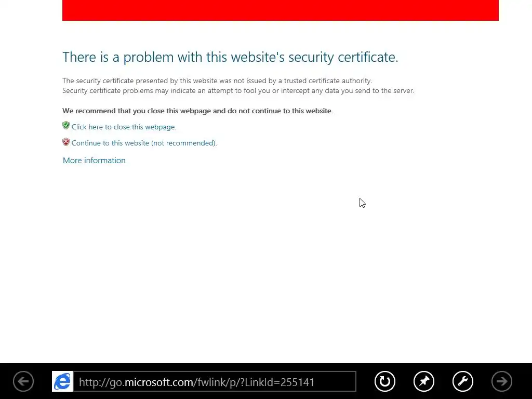Click 'Click here to close this webpage'
Viewport: 532px width, 399px height.
pyautogui.click(x=124, y=127)
